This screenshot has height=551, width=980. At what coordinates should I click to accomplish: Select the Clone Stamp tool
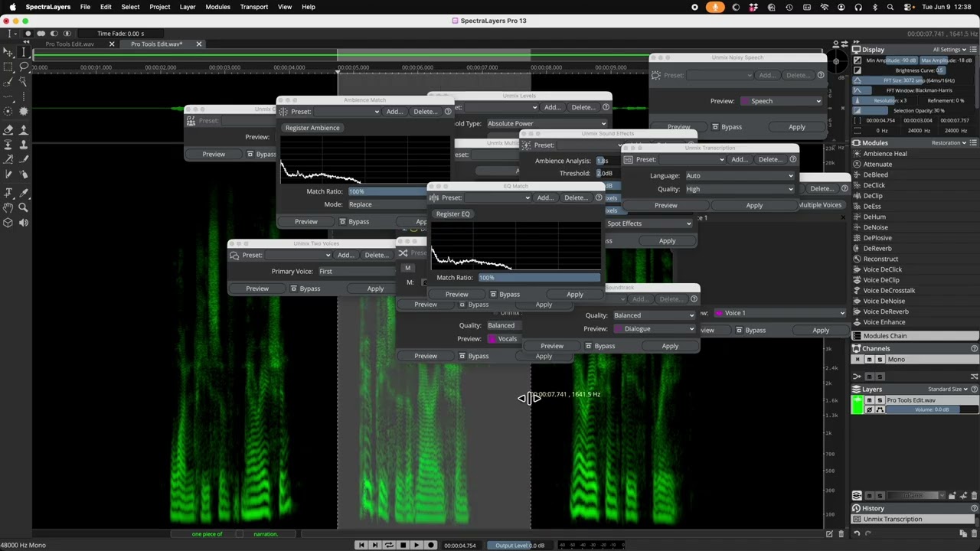(24, 145)
